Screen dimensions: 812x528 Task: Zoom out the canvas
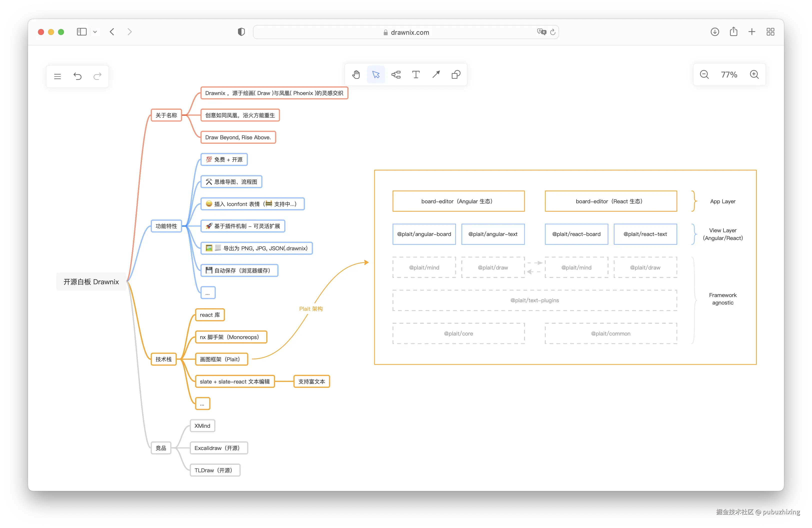coord(704,74)
